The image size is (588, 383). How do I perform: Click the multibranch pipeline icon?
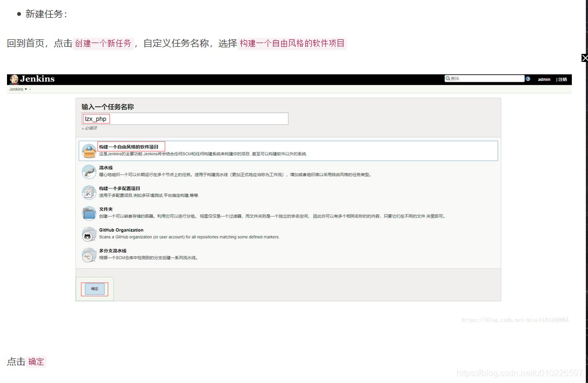89,255
